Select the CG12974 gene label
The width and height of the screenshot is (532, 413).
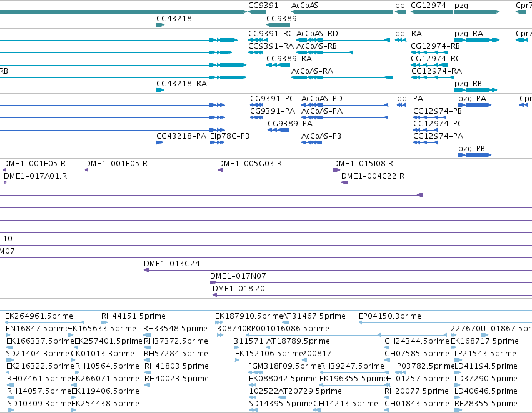click(428, 6)
